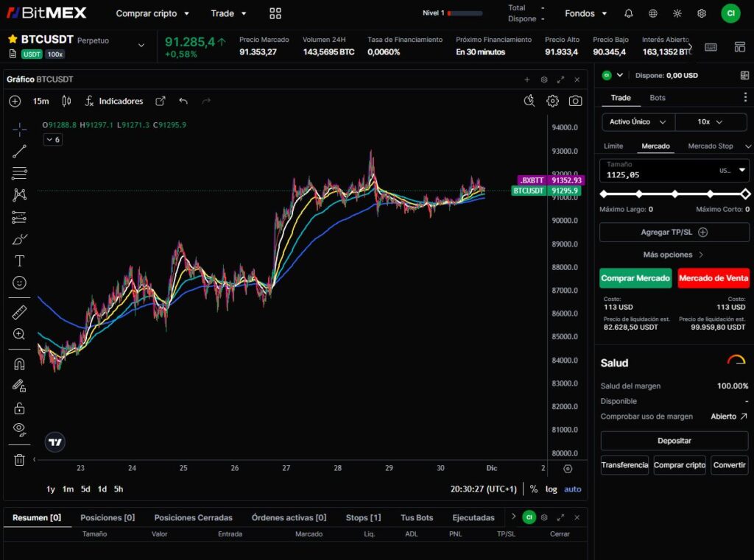The height and width of the screenshot is (560, 754).
Task: Select the text annotation tool
Action: point(20,260)
